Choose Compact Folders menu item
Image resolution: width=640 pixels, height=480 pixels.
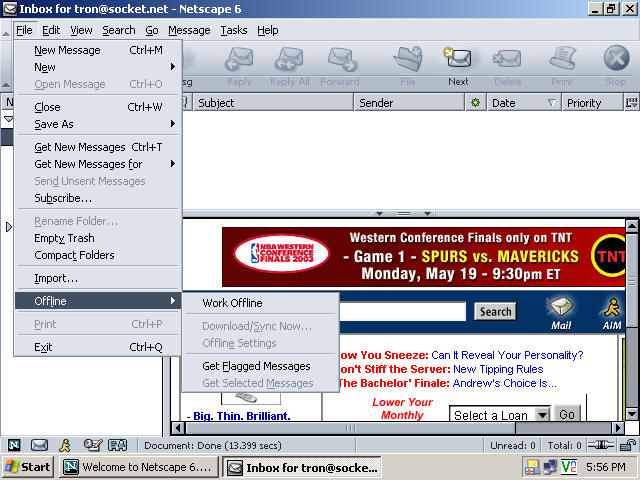point(98,255)
